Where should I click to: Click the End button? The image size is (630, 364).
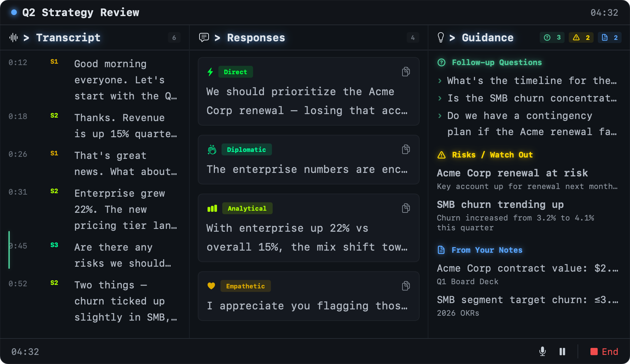click(604, 351)
